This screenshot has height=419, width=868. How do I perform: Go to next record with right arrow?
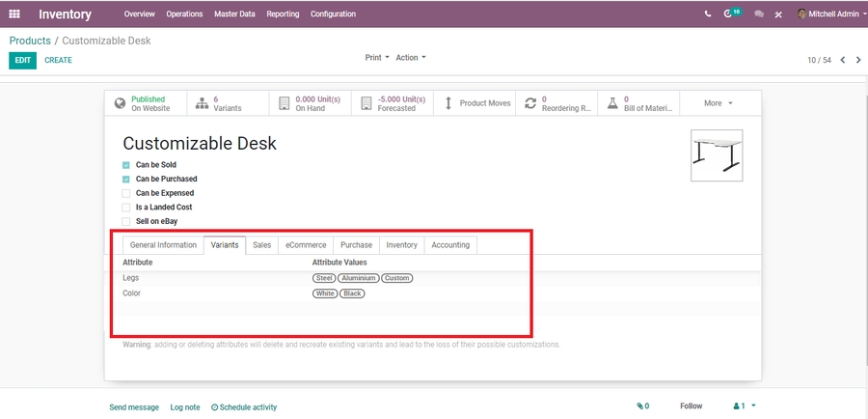tap(857, 60)
